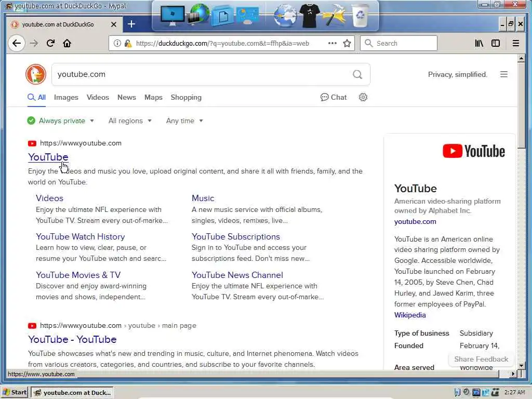
Task: Click the forward navigation arrow
Action: pyautogui.click(x=34, y=43)
